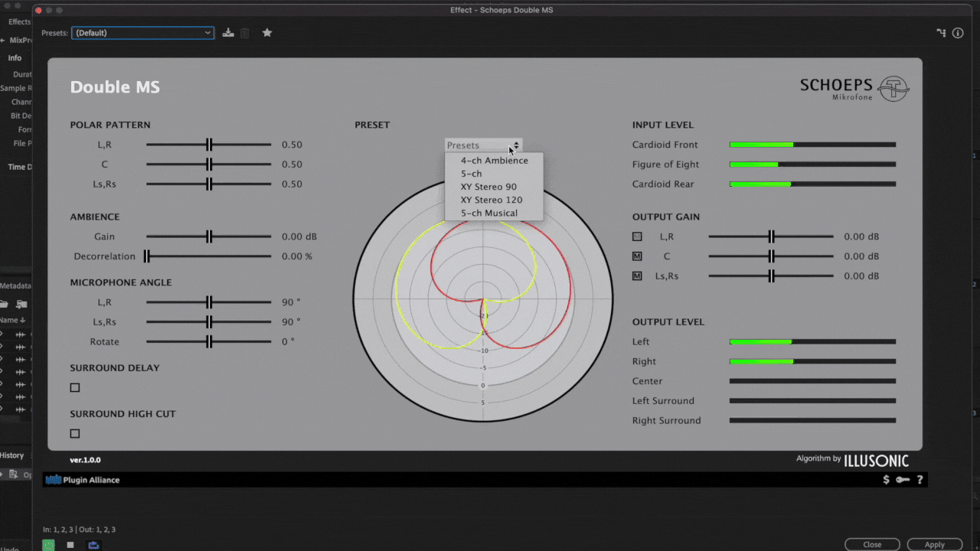Click the Polar Pattern L,R slider handle
This screenshot has height=551, width=980.
(x=209, y=145)
